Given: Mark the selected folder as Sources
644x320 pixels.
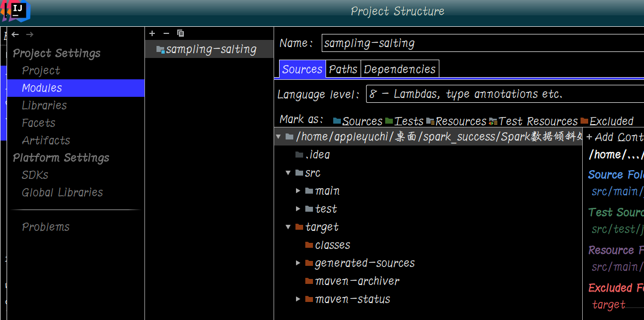Looking at the screenshot, I should pyautogui.click(x=362, y=121).
